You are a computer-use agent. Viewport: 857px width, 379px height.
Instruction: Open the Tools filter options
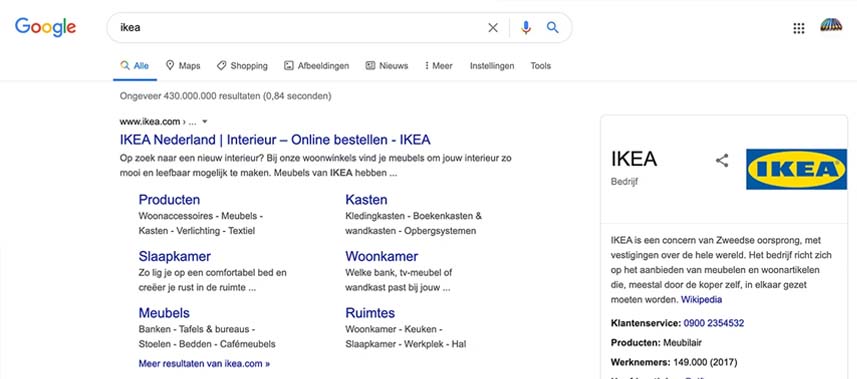point(541,66)
